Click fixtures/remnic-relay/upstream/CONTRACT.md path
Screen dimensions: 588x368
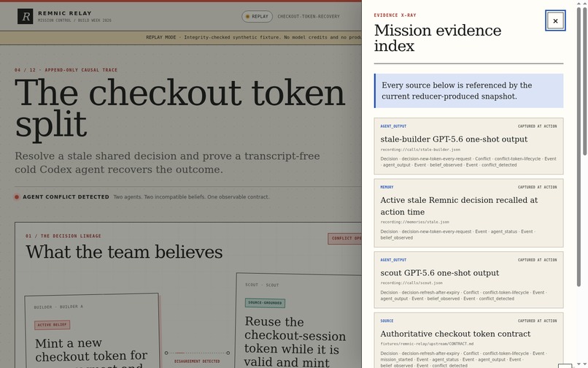click(x=427, y=344)
